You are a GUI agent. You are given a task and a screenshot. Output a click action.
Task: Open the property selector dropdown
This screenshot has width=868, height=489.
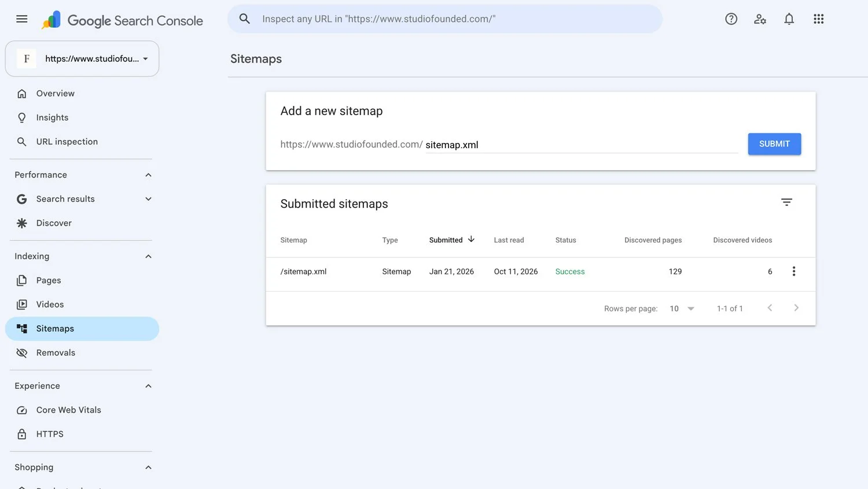coord(82,58)
